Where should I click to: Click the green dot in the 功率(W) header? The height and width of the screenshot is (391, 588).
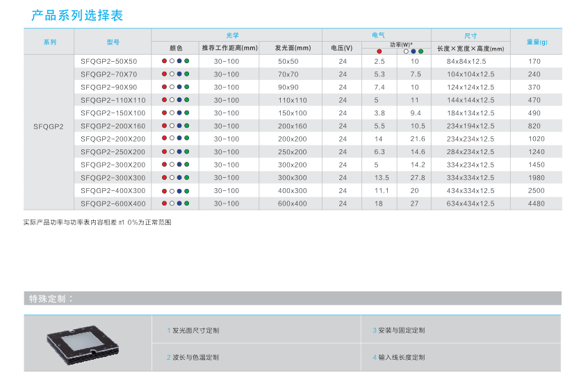pos(420,51)
